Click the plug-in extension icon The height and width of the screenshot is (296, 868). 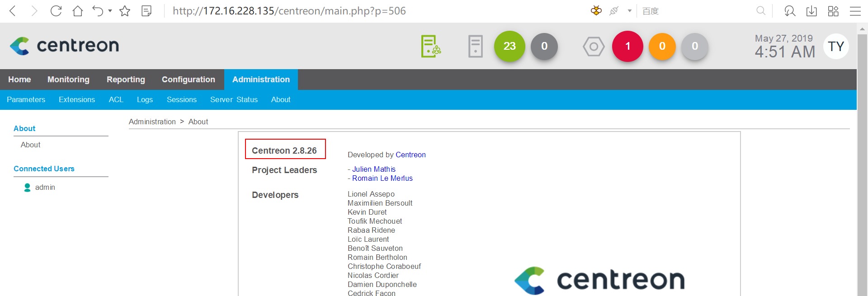coord(614,11)
